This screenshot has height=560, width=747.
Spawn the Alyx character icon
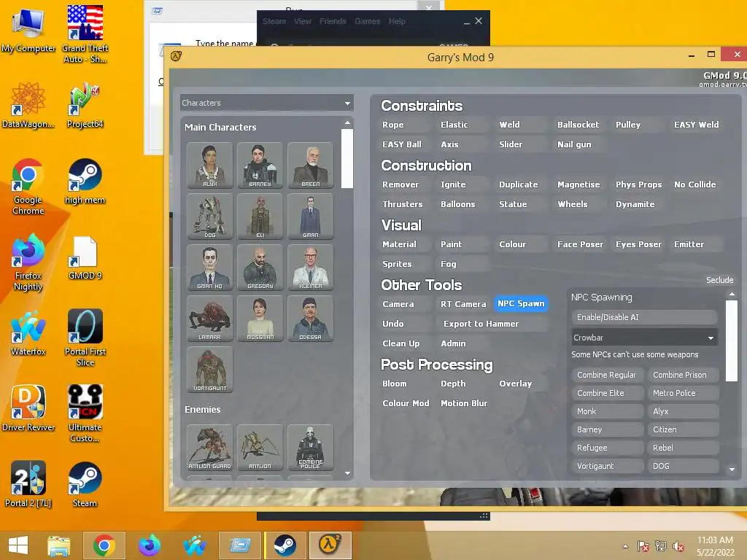pos(209,165)
